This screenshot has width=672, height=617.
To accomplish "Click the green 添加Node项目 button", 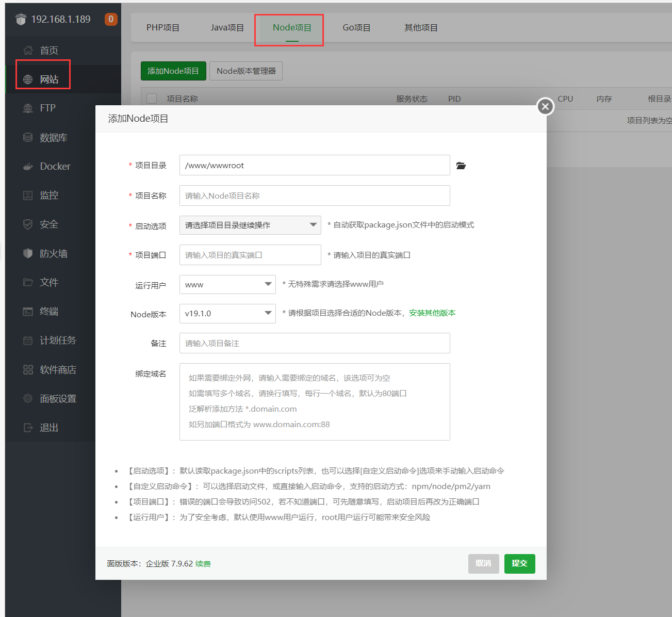I will point(173,71).
